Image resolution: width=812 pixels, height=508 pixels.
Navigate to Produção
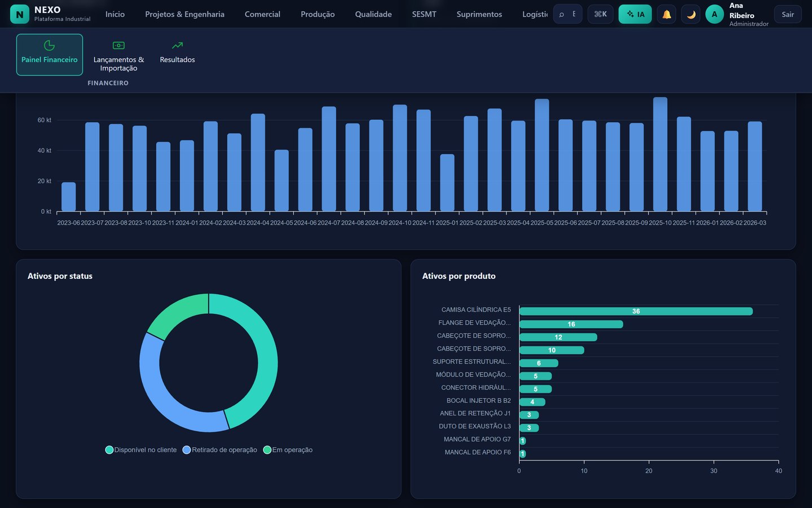coord(317,14)
